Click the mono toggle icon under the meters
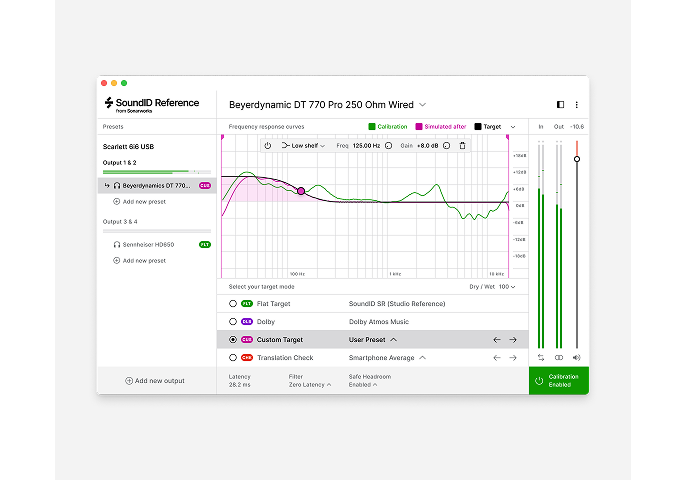686x480 pixels. pyautogui.click(x=559, y=357)
